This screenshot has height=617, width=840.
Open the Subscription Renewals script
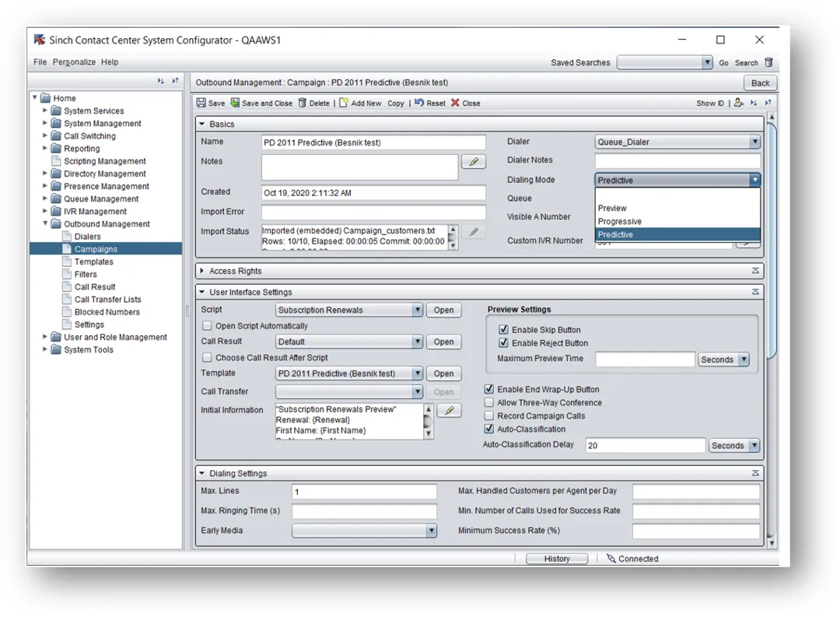pyautogui.click(x=443, y=310)
